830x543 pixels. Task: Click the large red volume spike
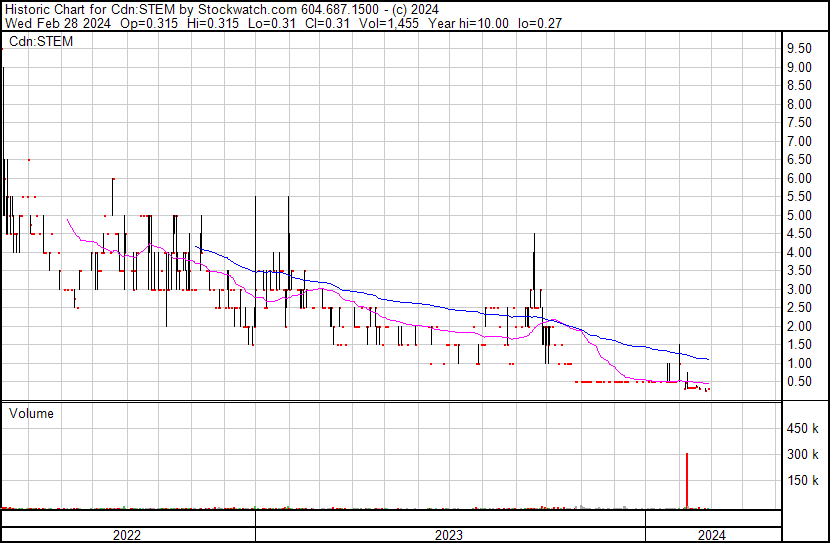click(687, 480)
